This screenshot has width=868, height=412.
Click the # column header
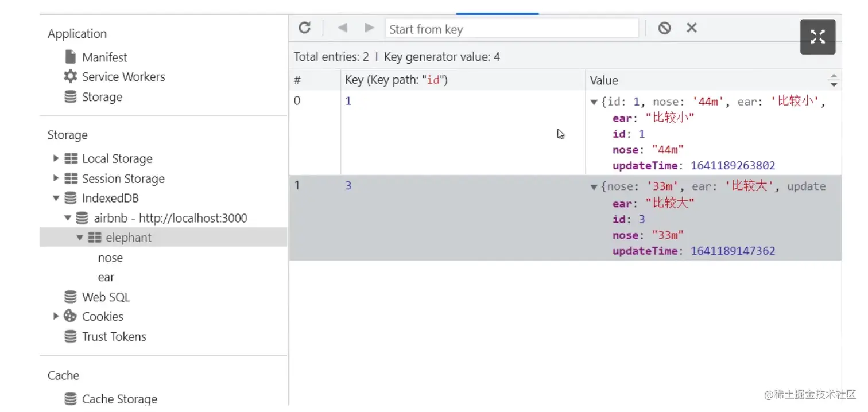point(315,80)
